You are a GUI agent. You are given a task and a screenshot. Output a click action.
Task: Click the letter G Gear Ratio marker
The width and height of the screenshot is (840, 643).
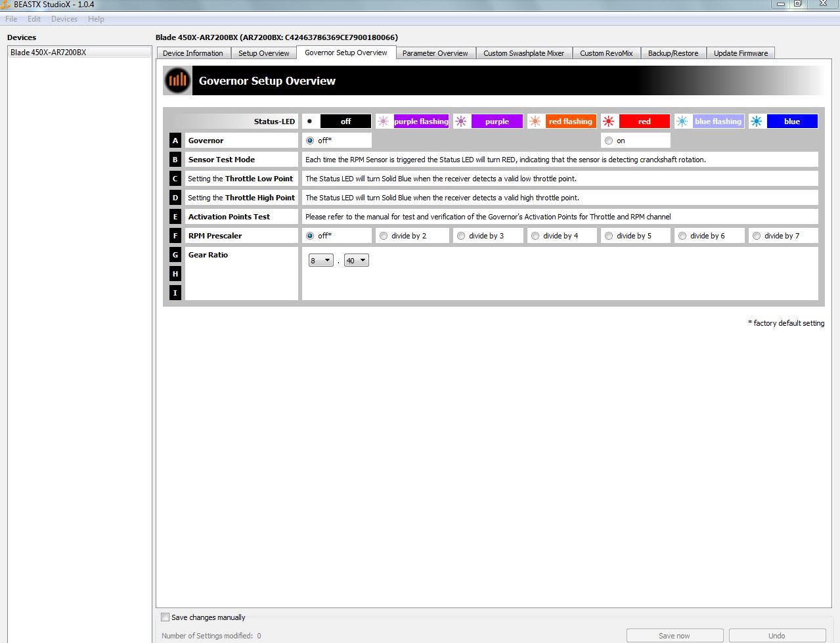pos(175,255)
